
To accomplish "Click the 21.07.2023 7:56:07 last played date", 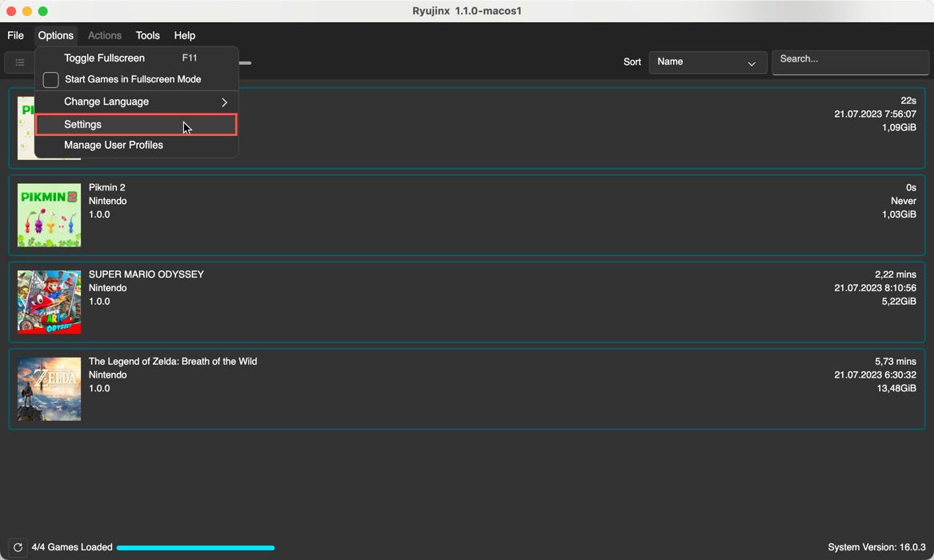I will tap(875, 114).
